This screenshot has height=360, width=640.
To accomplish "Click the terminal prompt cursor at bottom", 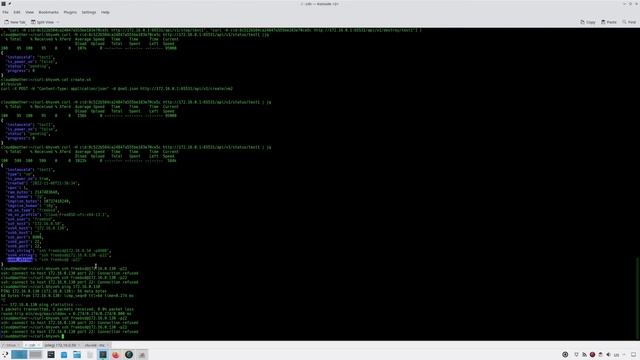I will (x=63, y=336).
